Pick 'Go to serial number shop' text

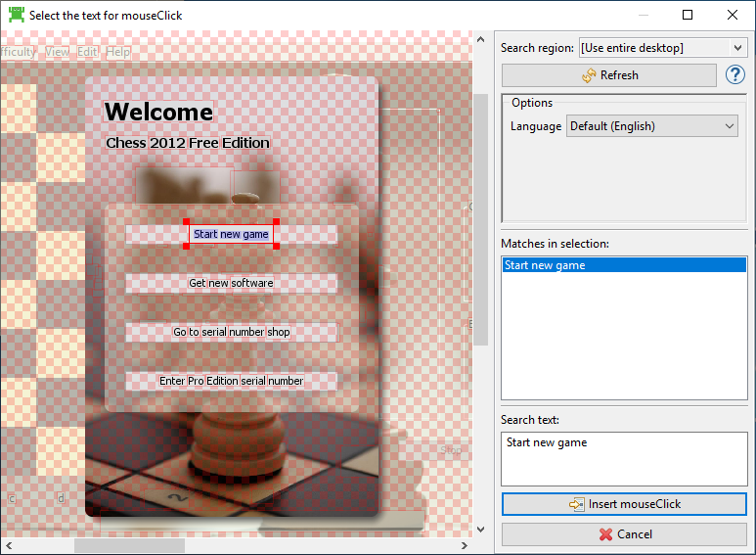pyautogui.click(x=231, y=332)
